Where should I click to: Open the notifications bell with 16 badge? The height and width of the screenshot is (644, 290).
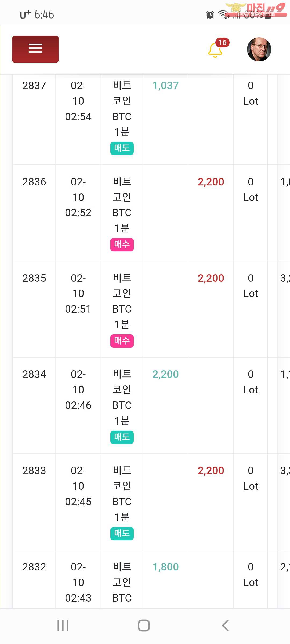(216, 50)
